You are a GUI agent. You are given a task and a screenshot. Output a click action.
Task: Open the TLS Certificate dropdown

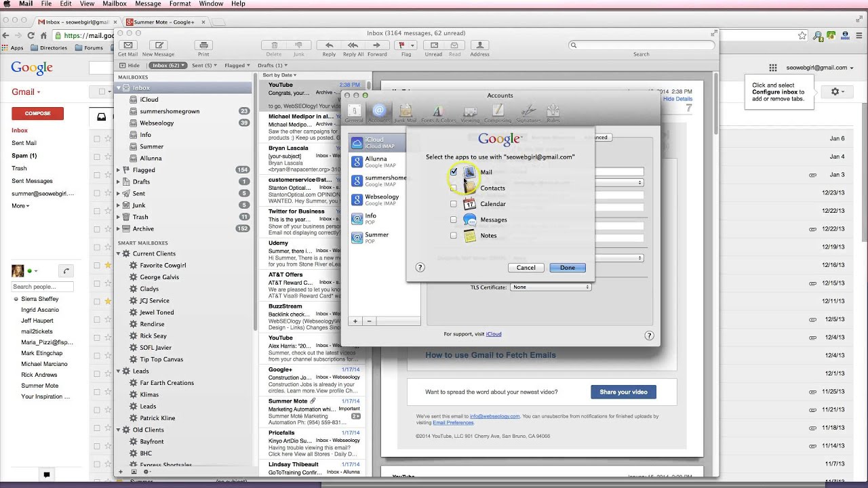(551, 287)
